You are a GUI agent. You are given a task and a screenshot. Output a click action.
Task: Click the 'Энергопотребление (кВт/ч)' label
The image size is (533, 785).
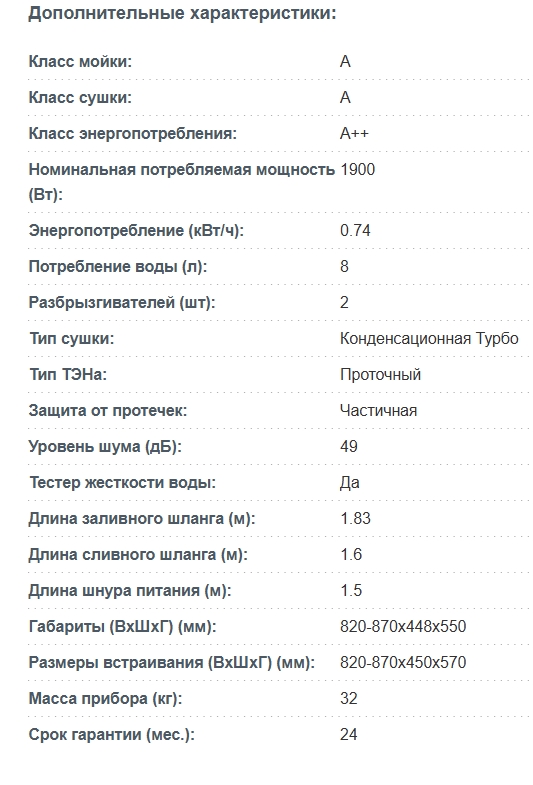136,231
